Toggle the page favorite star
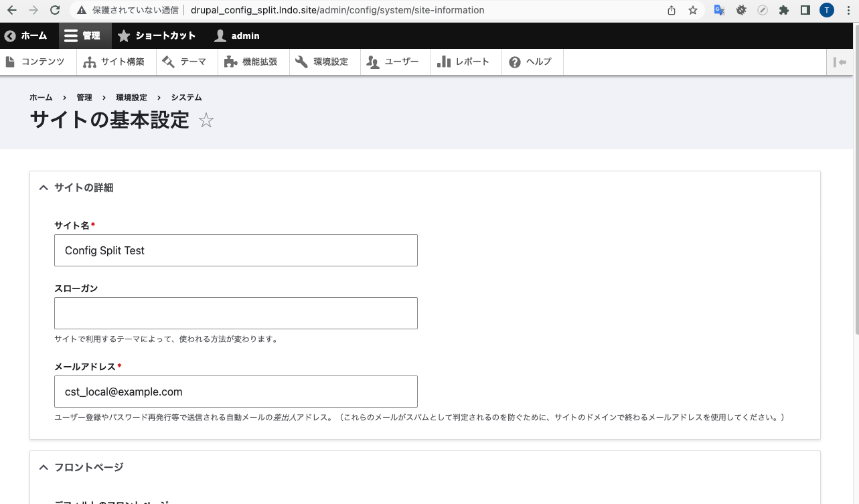The width and height of the screenshot is (859, 504). (x=206, y=120)
